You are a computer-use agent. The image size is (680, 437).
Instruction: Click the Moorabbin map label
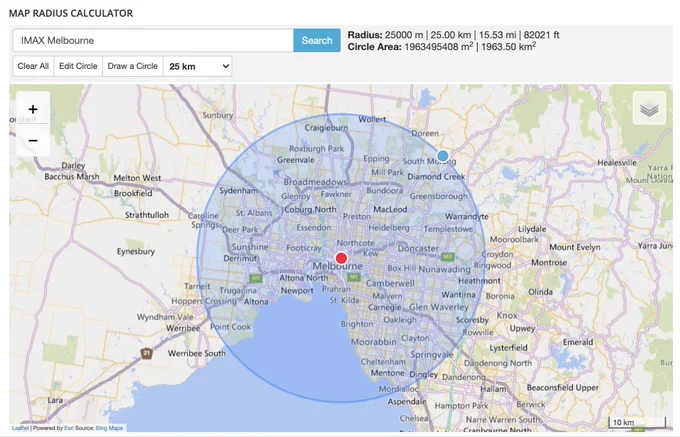[373, 342]
